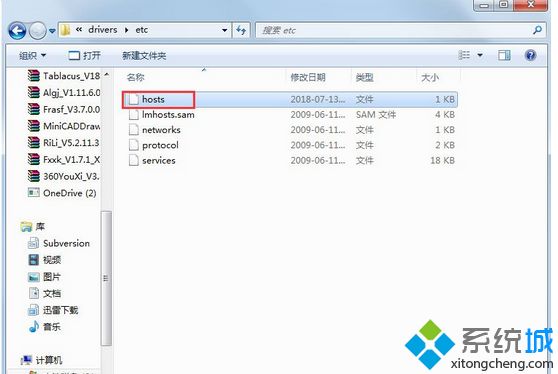Screen dimensions: 558x374
Task: Select the etc breadcrumb segment
Action: [142, 30]
